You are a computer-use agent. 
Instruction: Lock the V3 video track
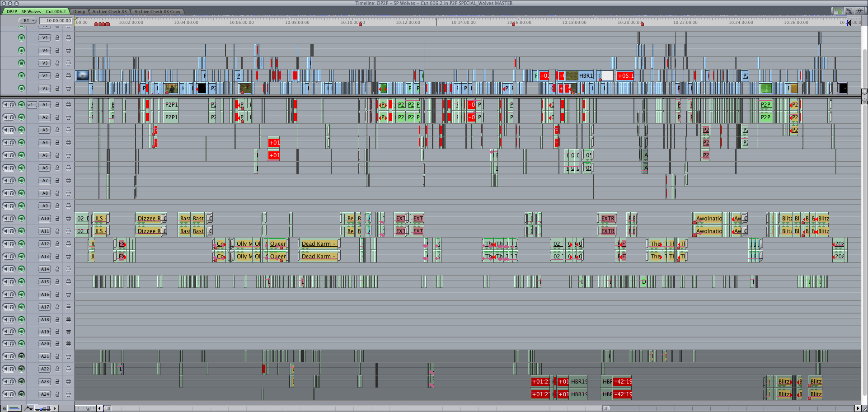57,63
